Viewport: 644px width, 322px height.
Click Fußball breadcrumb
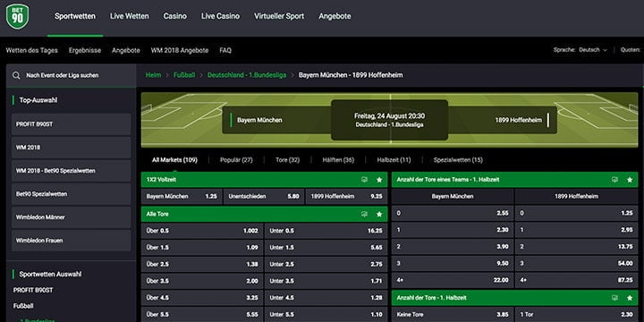[184, 75]
